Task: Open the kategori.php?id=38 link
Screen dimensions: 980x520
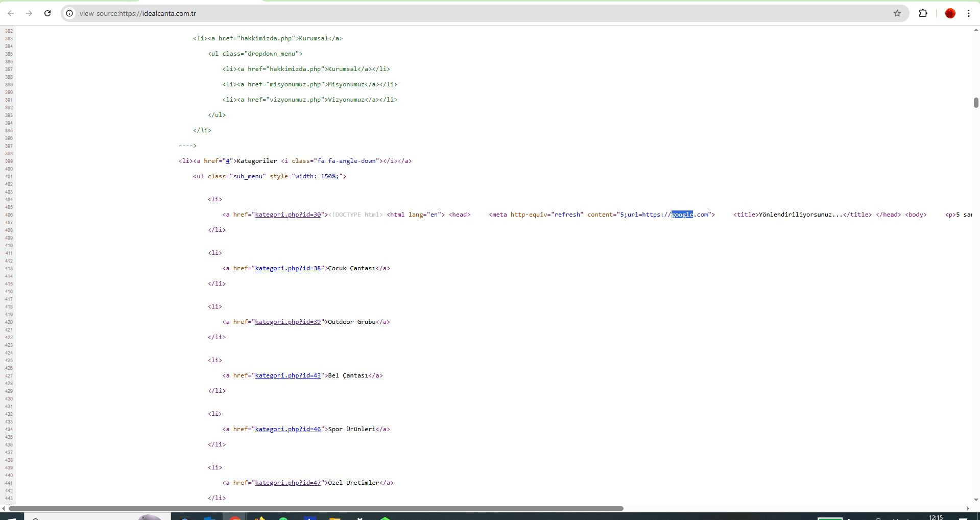Action: (x=288, y=268)
